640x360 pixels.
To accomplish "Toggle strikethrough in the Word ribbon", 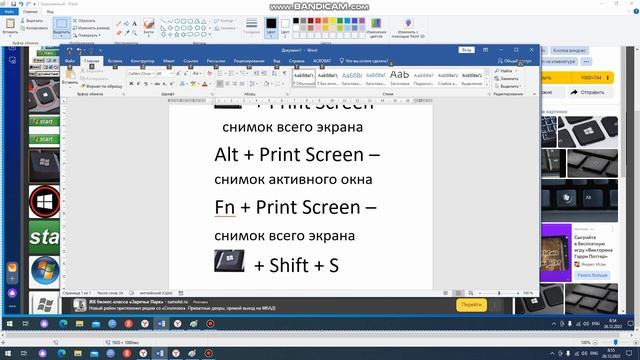I will tap(157, 84).
